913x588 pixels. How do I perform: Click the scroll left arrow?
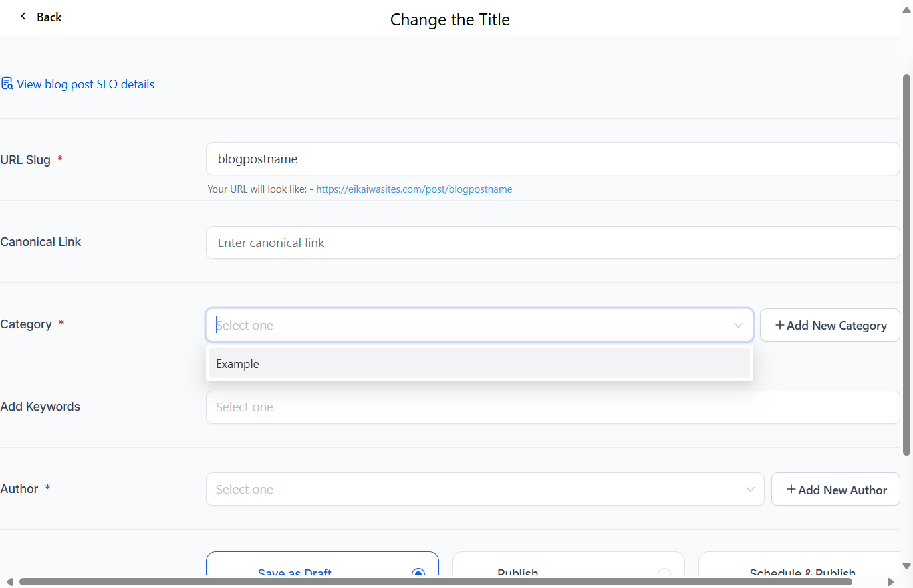(9, 582)
